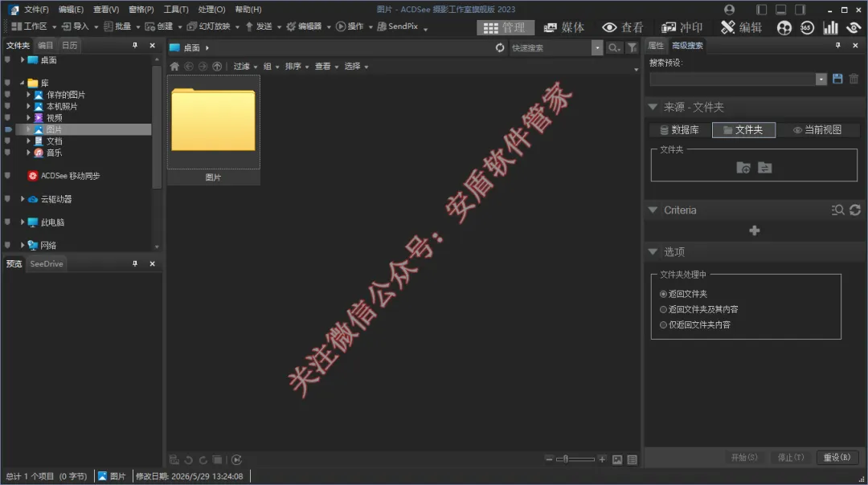Switch to 管理 (Manage) mode
This screenshot has width=868, height=485.
tap(505, 27)
